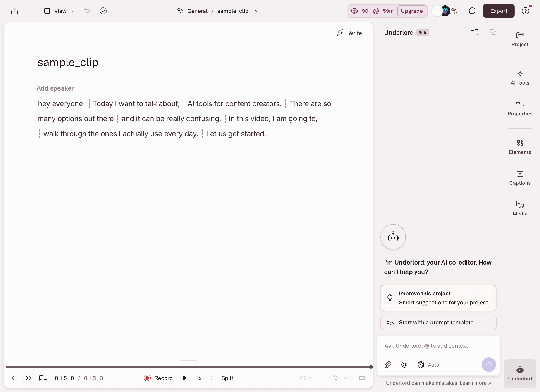Open the user profile avatar
Image resolution: width=540 pixels, height=392 pixels.
tap(445, 11)
